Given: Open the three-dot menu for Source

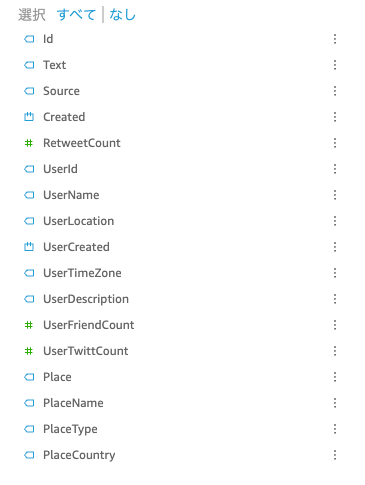Looking at the screenshot, I should pos(335,91).
